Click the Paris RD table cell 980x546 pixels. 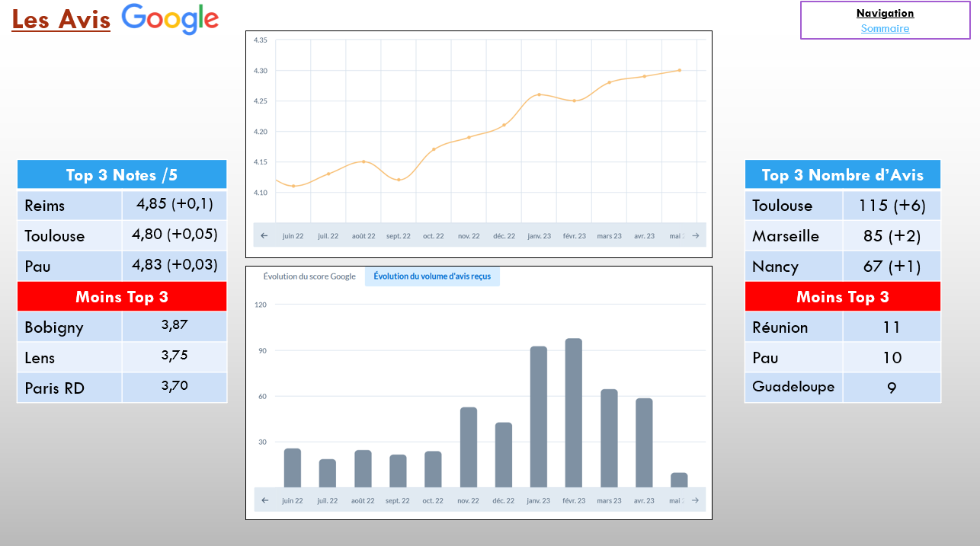(x=69, y=388)
